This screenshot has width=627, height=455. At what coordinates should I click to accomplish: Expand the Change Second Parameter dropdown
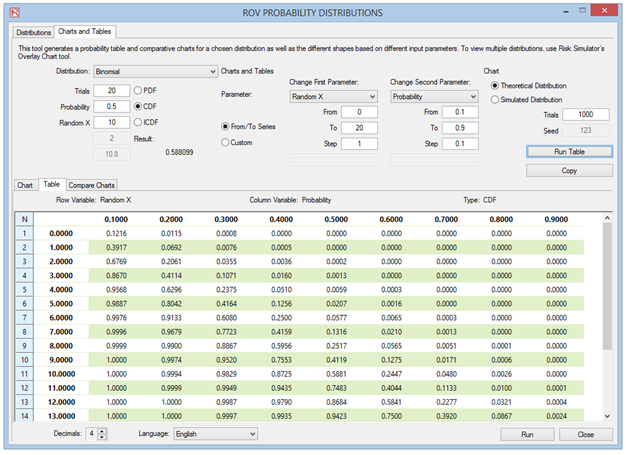coord(434,97)
